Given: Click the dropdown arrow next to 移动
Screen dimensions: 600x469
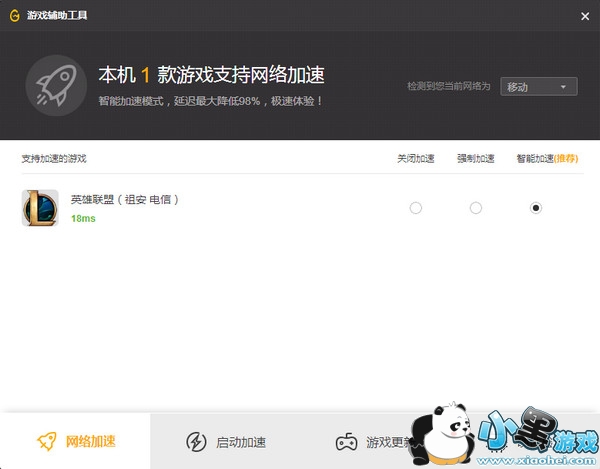Looking at the screenshot, I should 563,87.
